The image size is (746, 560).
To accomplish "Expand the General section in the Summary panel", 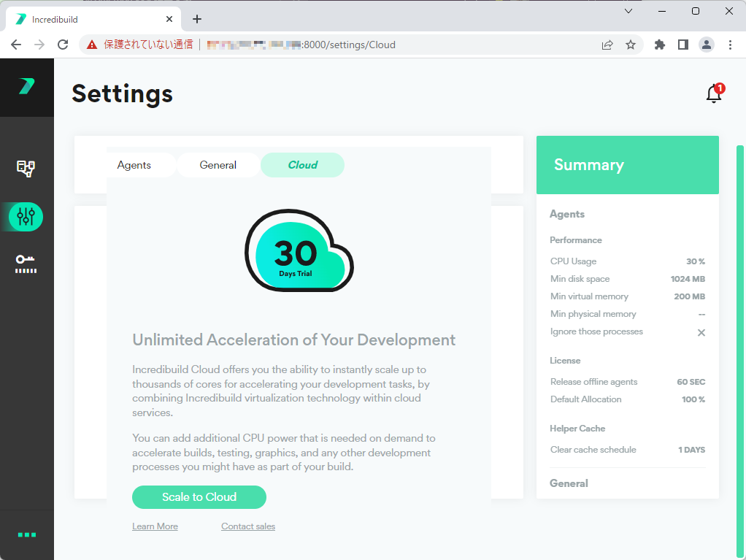I will 569,483.
